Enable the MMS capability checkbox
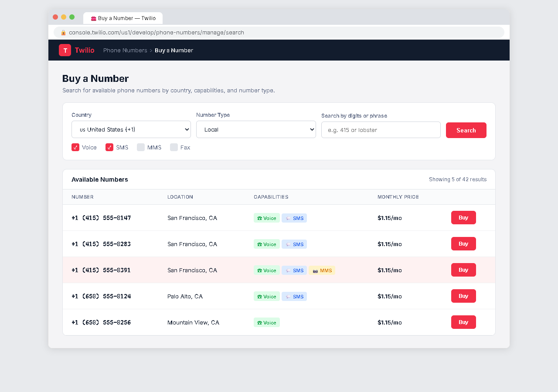 pyautogui.click(x=141, y=147)
